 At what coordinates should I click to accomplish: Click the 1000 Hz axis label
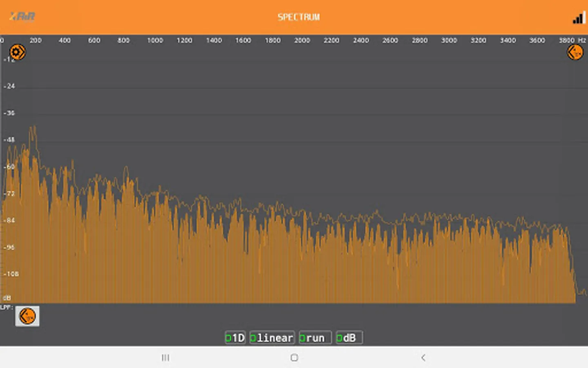[155, 40]
